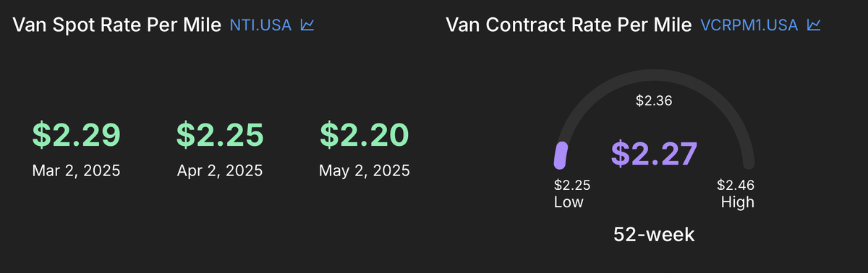This screenshot has height=273, width=868.
Task: Select the $2.25 spot rate for April
Action: (x=220, y=136)
